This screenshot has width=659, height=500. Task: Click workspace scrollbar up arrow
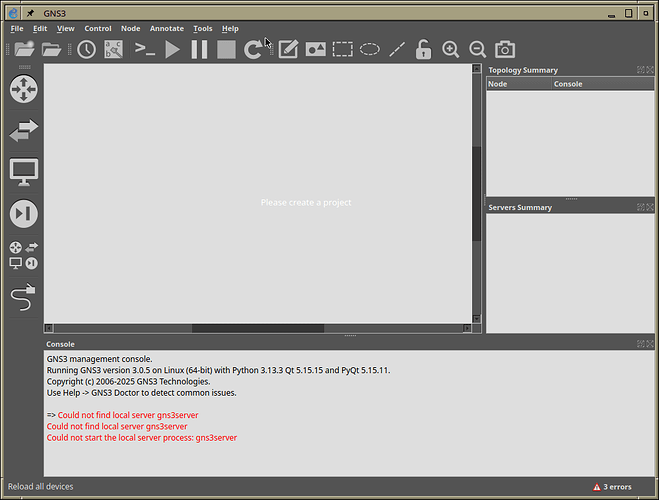[476, 68]
